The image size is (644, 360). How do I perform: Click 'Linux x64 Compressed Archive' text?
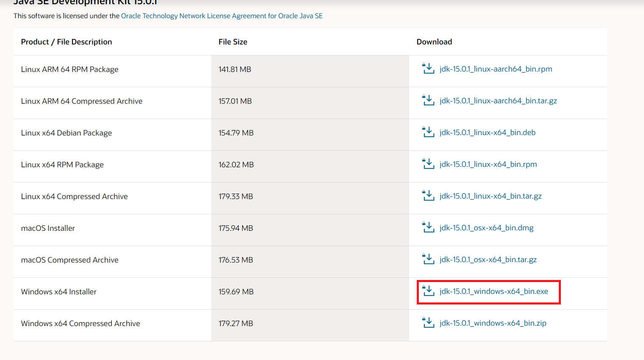pyautogui.click(x=75, y=197)
